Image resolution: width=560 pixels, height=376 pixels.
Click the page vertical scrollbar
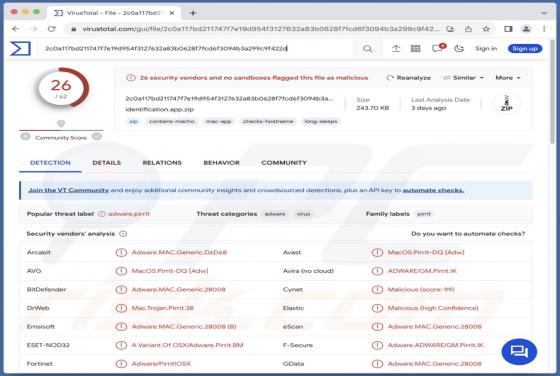[x=552, y=93]
